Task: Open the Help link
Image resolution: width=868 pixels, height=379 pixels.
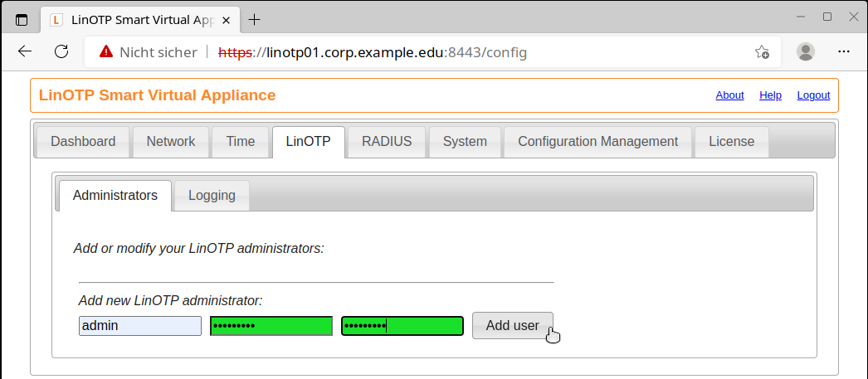Action: coord(770,95)
